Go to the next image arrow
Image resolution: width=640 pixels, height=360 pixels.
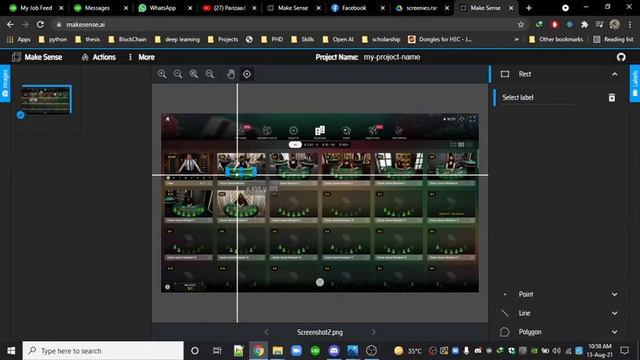coord(373,332)
